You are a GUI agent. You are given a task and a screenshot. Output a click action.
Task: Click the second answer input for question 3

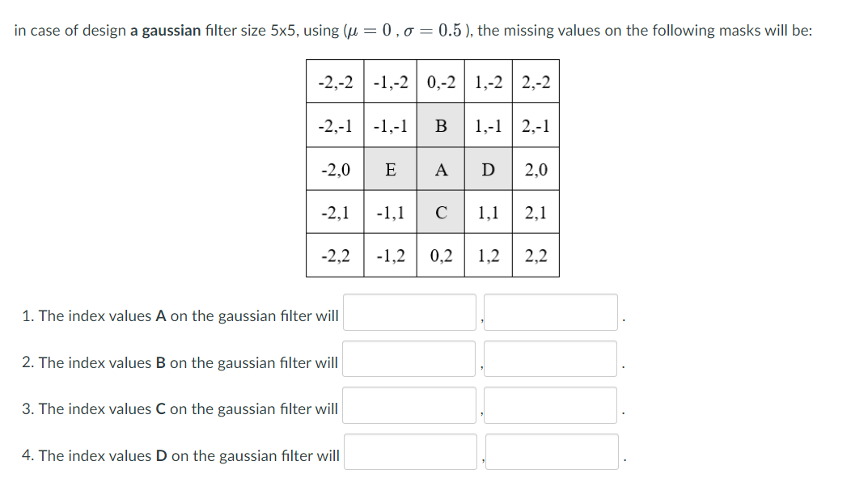tap(549, 404)
